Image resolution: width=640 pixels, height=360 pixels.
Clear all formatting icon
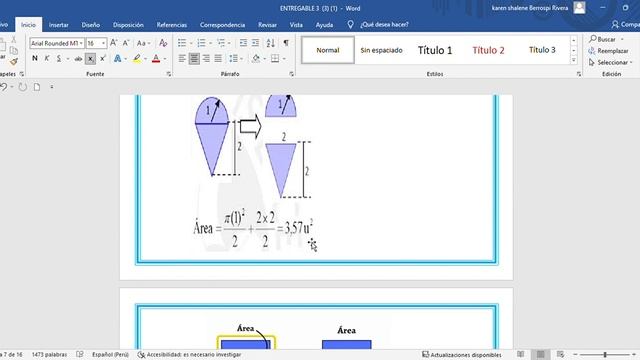(163, 43)
